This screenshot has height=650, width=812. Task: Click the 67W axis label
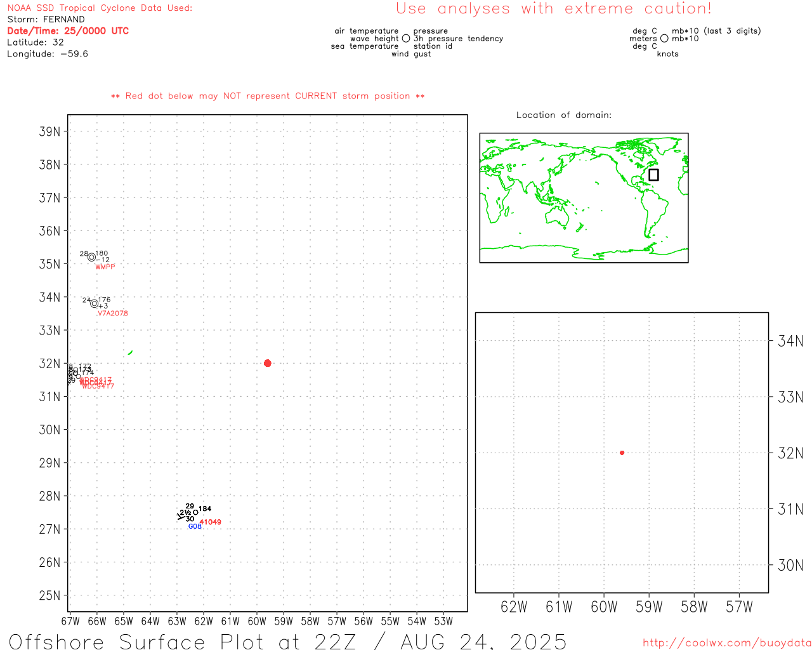70,621
